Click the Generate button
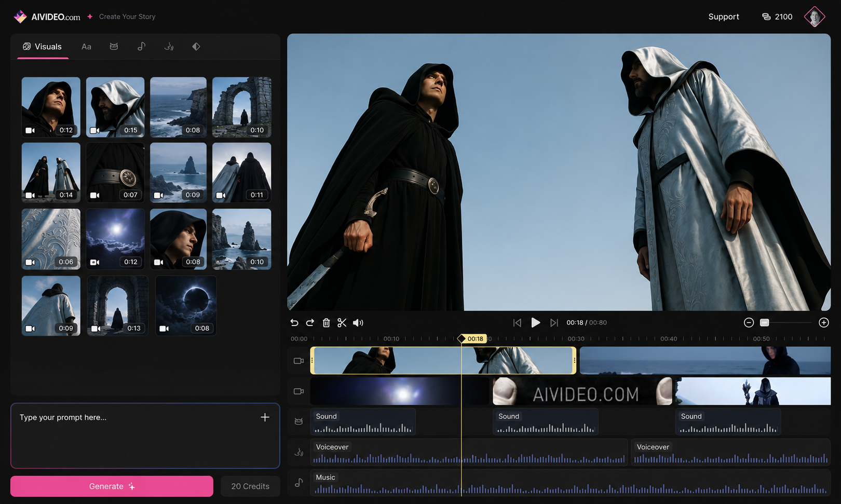 point(112,486)
